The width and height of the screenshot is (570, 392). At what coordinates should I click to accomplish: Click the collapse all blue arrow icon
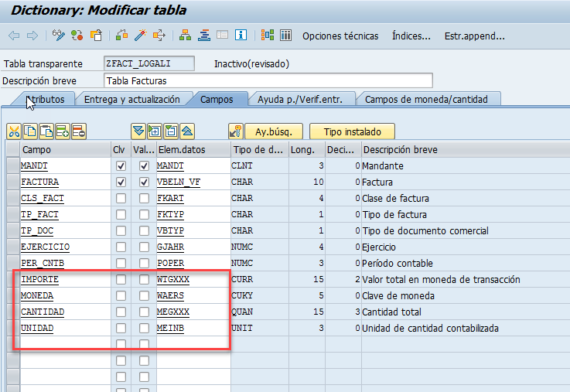(x=187, y=131)
